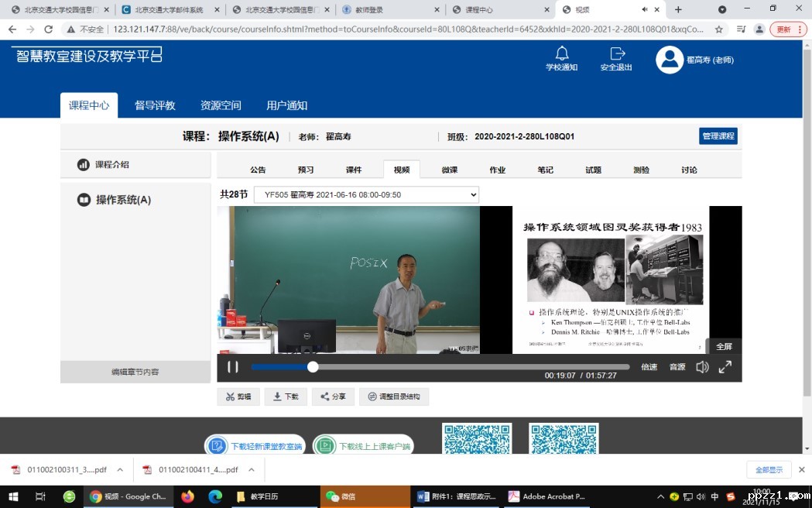The width and height of the screenshot is (812, 508).
Task: Mute the video using the speaker icon
Action: click(702, 367)
